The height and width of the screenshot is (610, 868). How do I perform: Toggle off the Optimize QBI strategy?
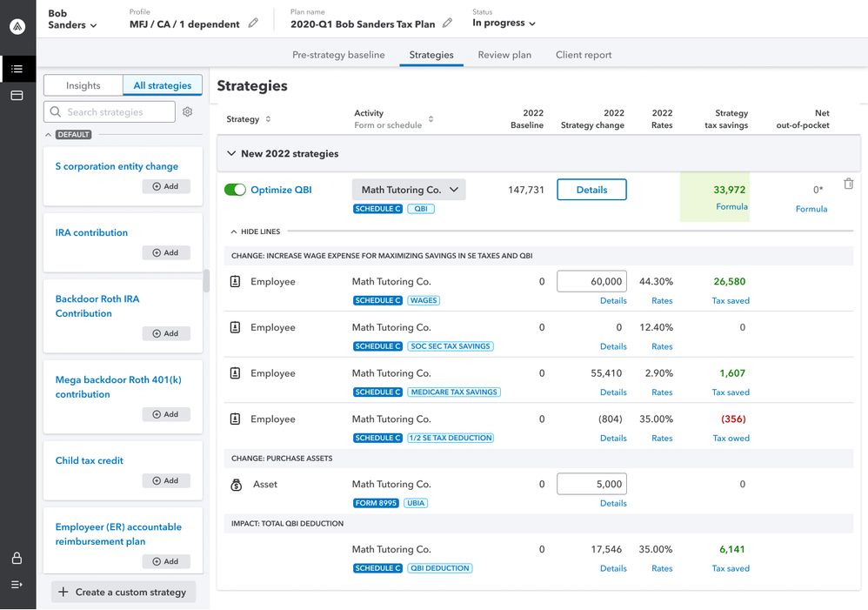pos(235,190)
